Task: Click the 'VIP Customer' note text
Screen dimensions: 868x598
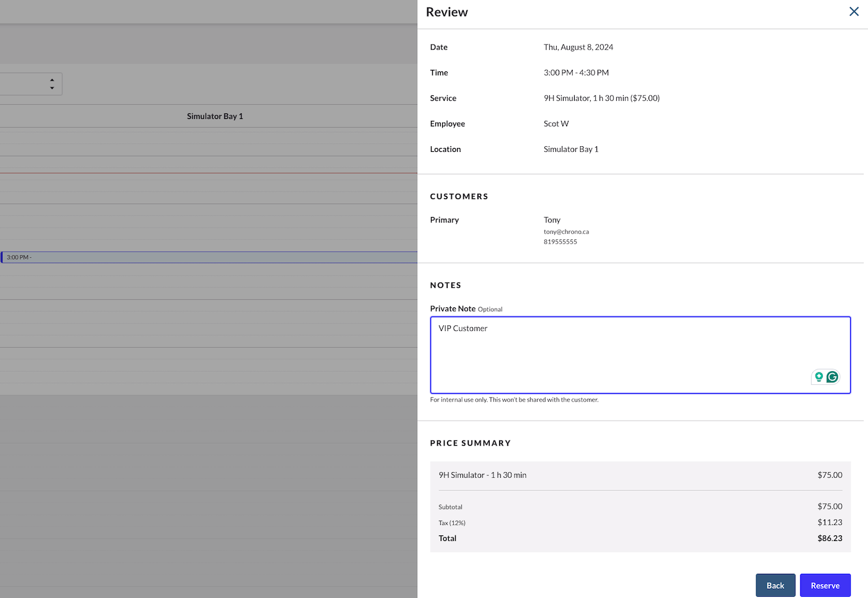Action: pyautogui.click(x=463, y=328)
